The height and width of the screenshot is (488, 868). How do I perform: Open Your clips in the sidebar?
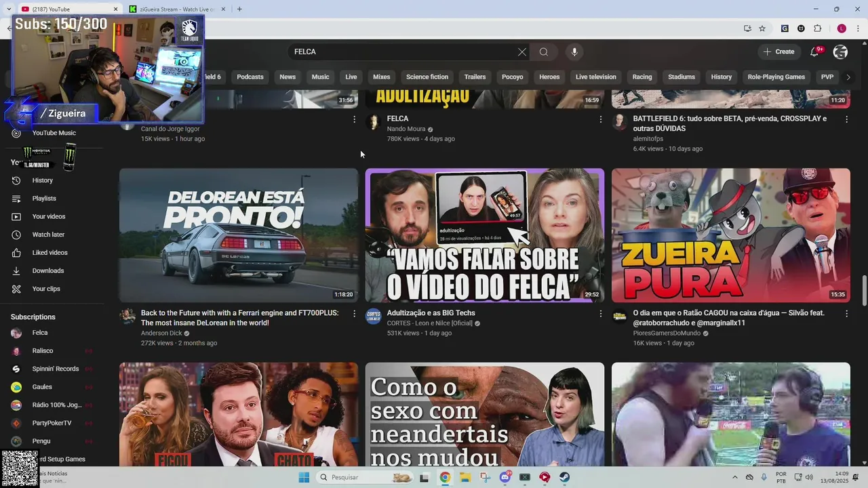coord(46,289)
